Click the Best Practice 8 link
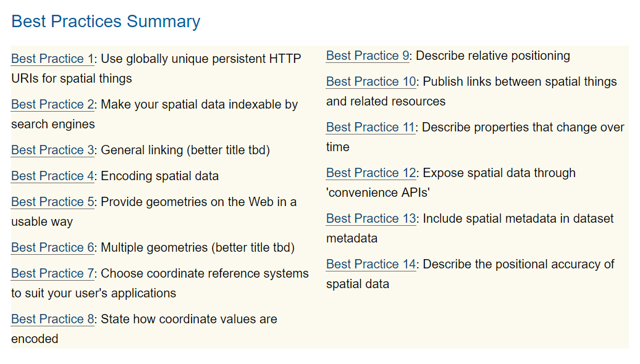The image size is (640, 364). [53, 320]
